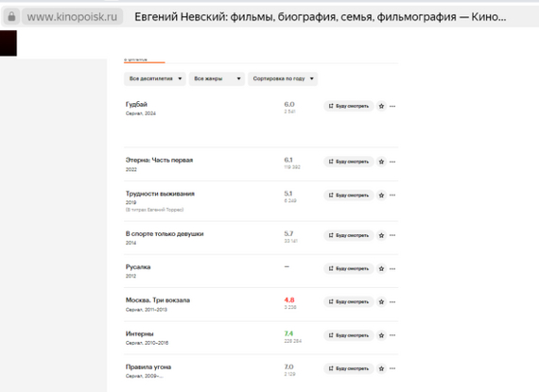The width and height of the screenshot is (539, 392).
Task: Rate Этерна: Часть первая with star icon
Action: click(381, 162)
